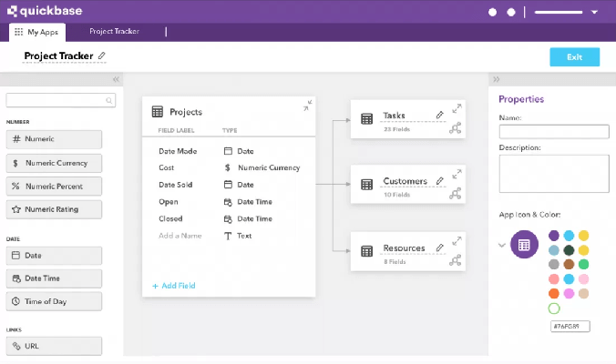
Task: Collapse the Properties panel with the double chevron
Action: tap(497, 79)
